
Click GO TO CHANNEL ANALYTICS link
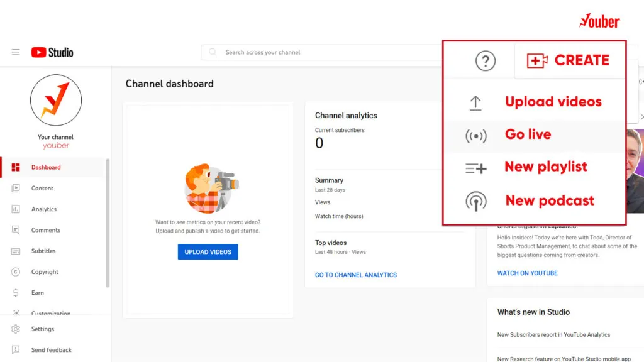[x=356, y=275]
